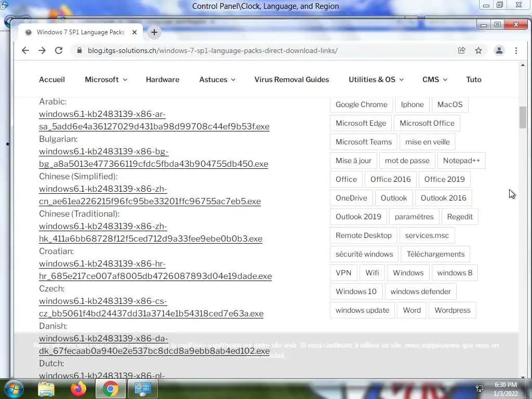Open the mise en veille tag
The width and height of the screenshot is (532, 399).
click(428, 142)
